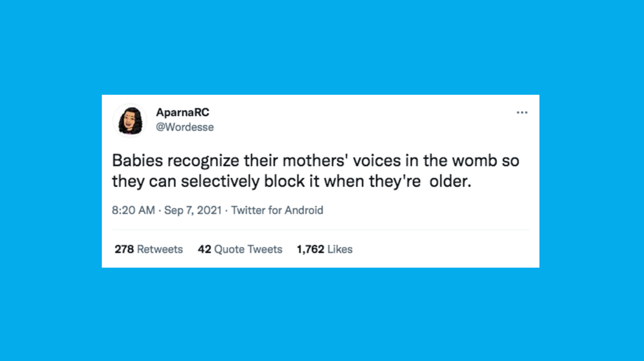
Task: Click the bold 278 retweet count
Action: coord(124,249)
